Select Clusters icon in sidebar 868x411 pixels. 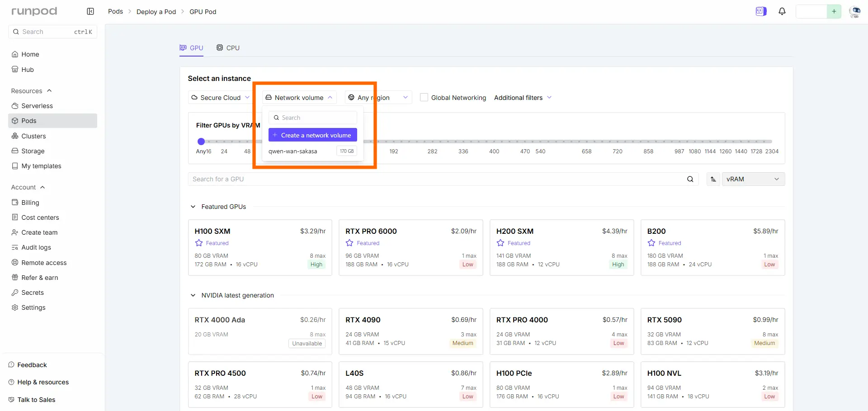click(15, 136)
